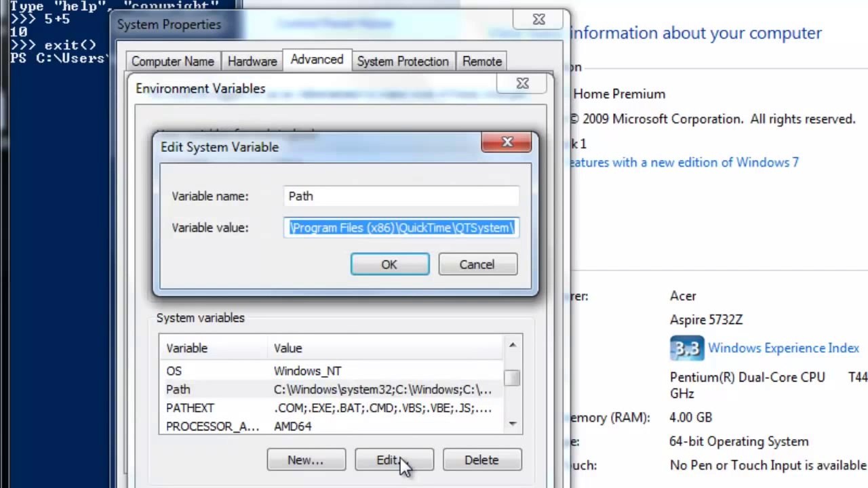This screenshot has width=868, height=488.
Task: Open the Windows Experience Index link
Action: pyautogui.click(x=783, y=348)
